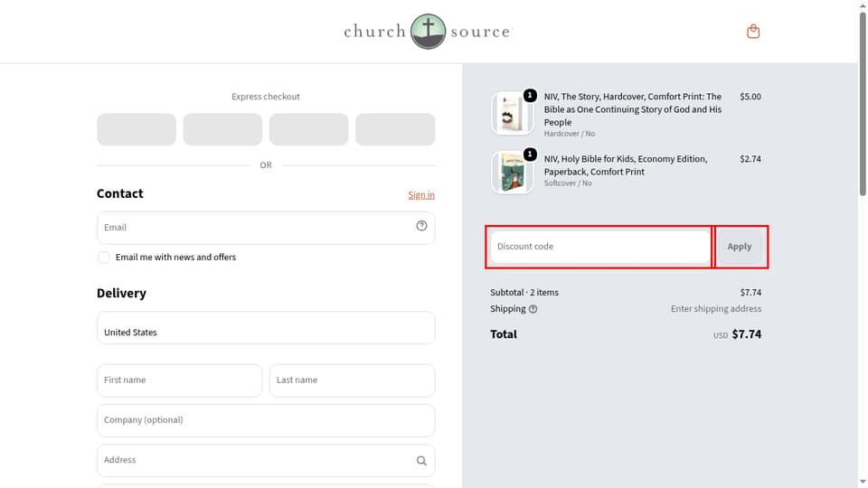Click the NIV, The Story product title
Viewport: 868px width, 488px height.
[x=633, y=109]
